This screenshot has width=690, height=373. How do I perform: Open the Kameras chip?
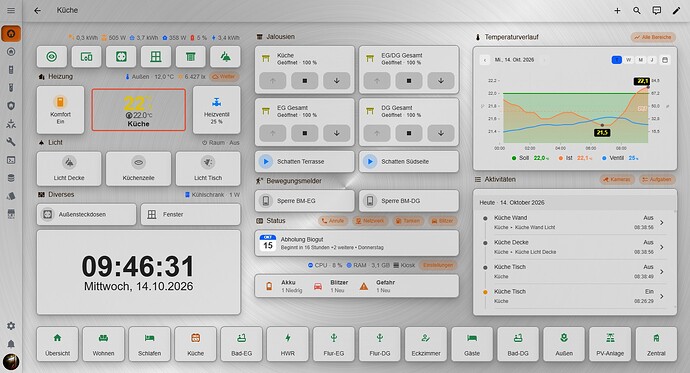pyautogui.click(x=617, y=179)
